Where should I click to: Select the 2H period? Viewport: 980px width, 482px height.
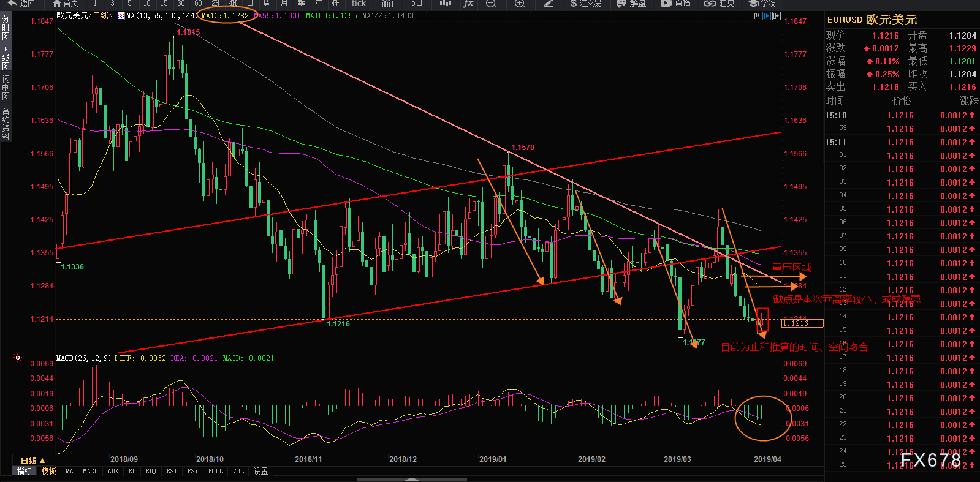point(215,3)
